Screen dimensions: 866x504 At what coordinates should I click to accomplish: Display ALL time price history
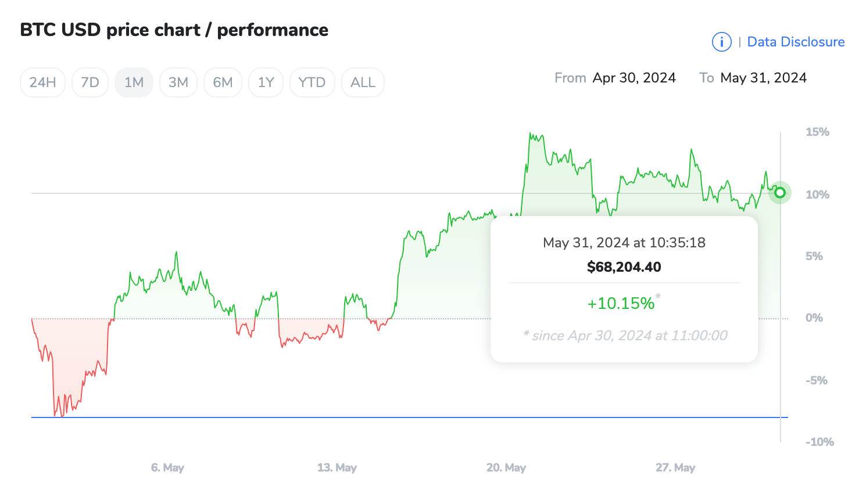tap(363, 82)
